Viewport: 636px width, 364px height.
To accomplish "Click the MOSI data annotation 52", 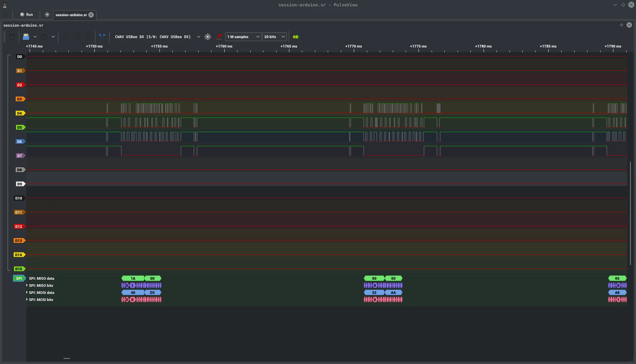I will coord(374,293).
